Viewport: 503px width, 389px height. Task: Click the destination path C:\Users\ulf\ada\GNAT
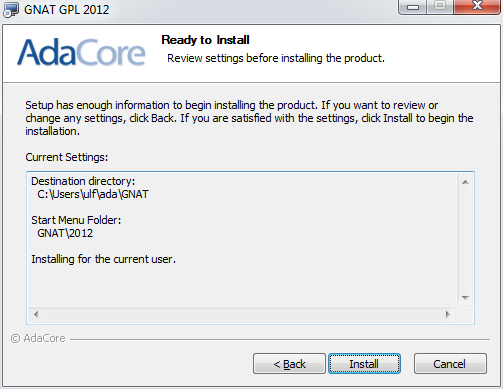pos(93,194)
